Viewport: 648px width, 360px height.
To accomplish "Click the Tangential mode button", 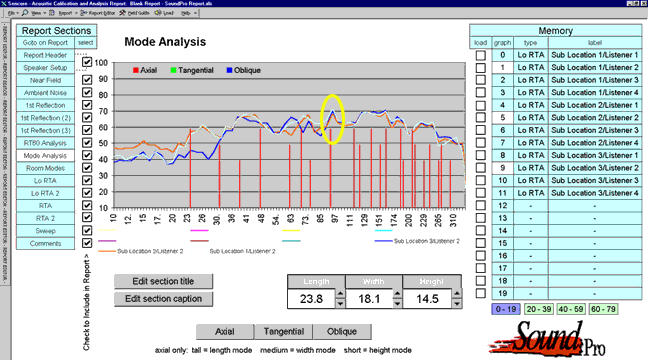I will pyautogui.click(x=284, y=331).
